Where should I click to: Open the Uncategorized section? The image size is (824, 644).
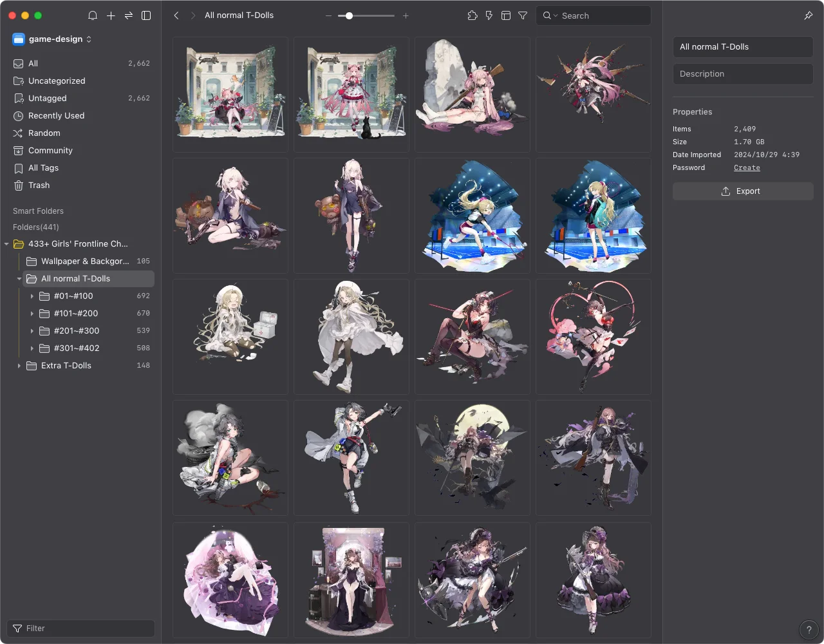click(81, 80)
